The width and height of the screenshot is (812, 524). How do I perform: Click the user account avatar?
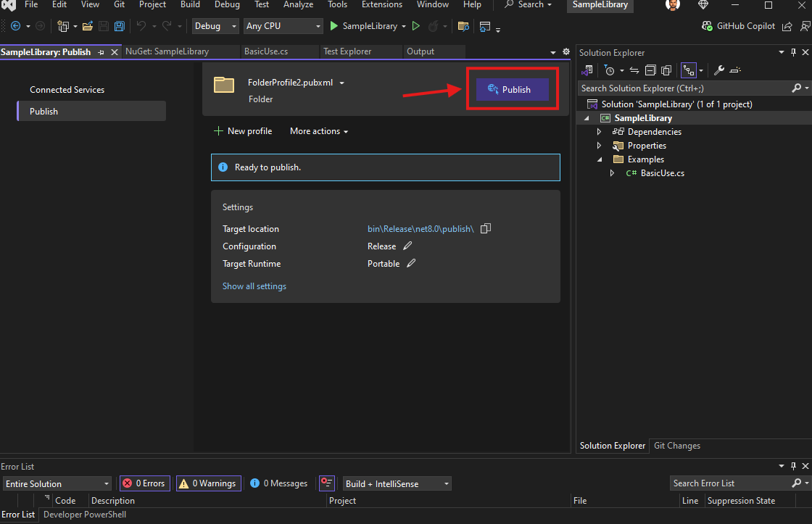(x=673, y=4)
